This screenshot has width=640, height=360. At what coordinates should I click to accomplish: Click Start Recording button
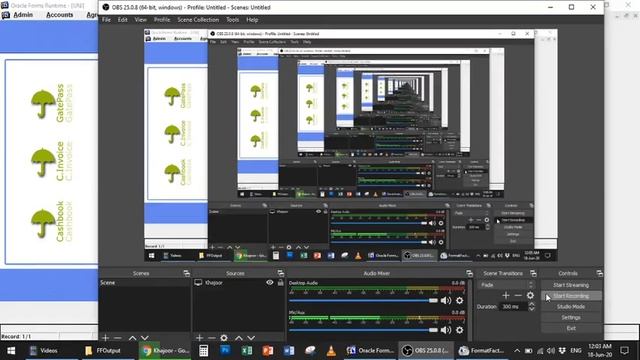[x=571, y=296]
